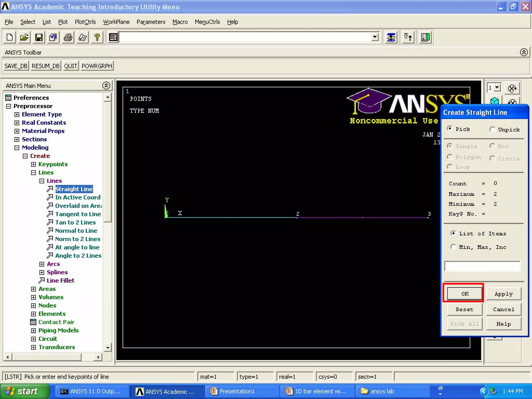Open the PlotCtrls menu

85,22
